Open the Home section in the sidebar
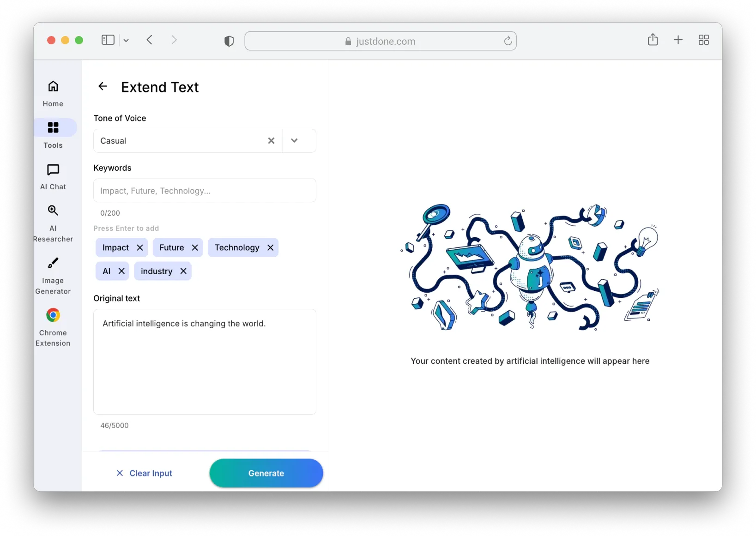The image size is (756, 536). pos(53,92)
